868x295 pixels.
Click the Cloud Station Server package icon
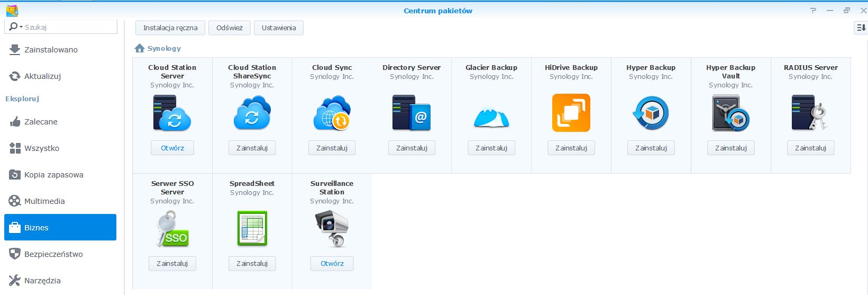point(172,113)
